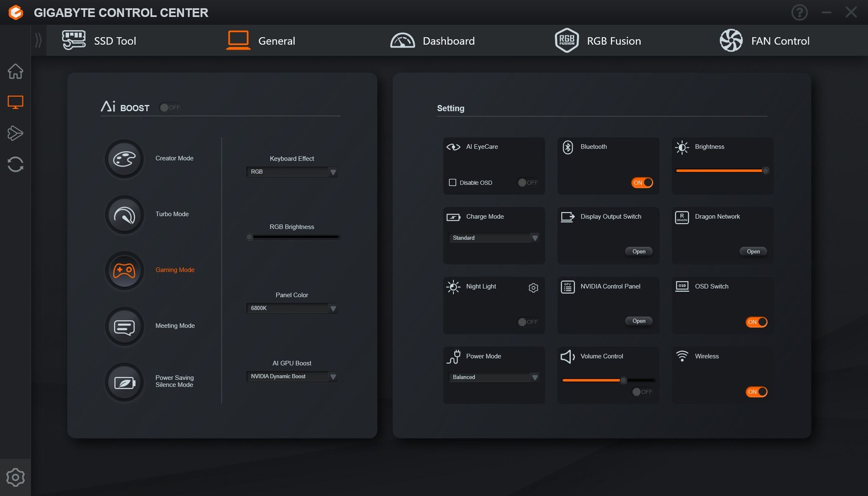This screenshot has height=496, width=868.
Task: Open the Dashboard tab
Action: [x=432, y=41]
